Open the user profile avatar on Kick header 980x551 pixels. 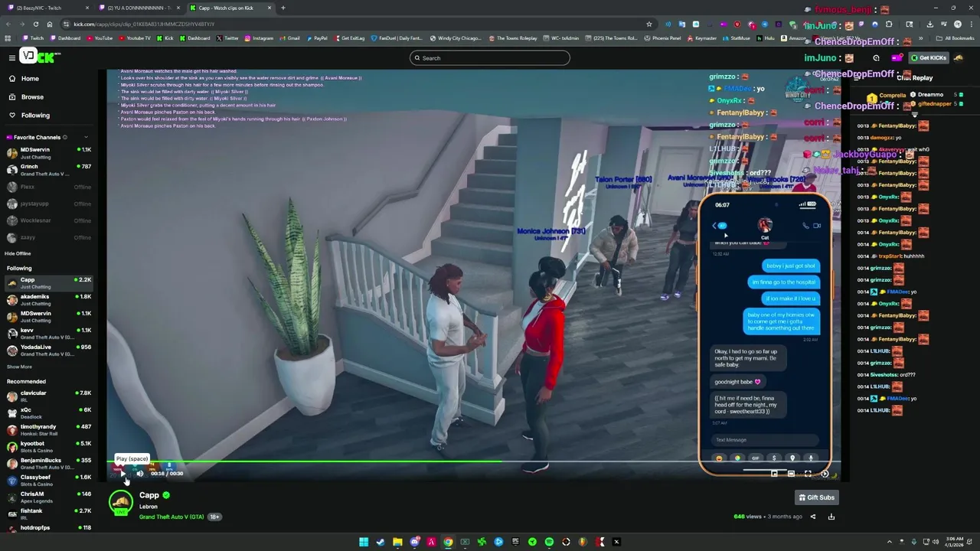tap(959, 58)
